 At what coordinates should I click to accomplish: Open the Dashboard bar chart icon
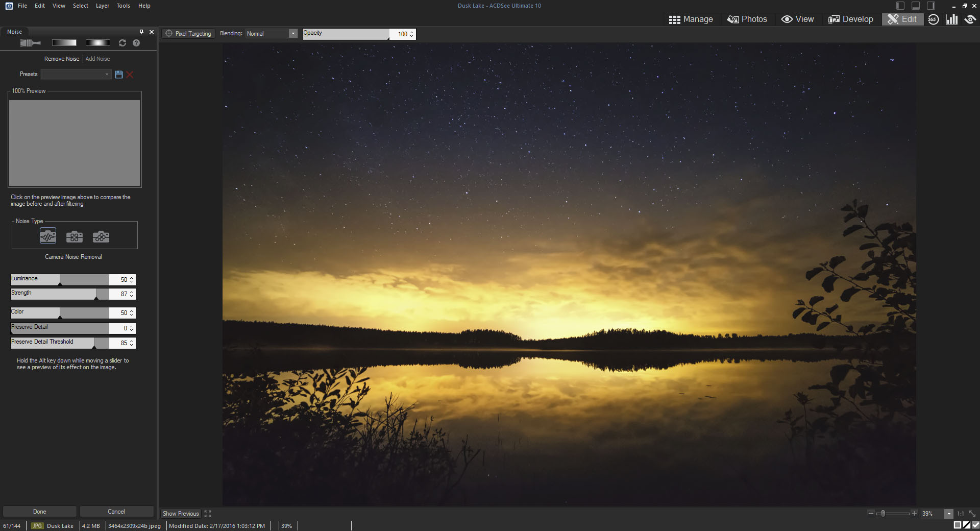(x=951, y=19)
